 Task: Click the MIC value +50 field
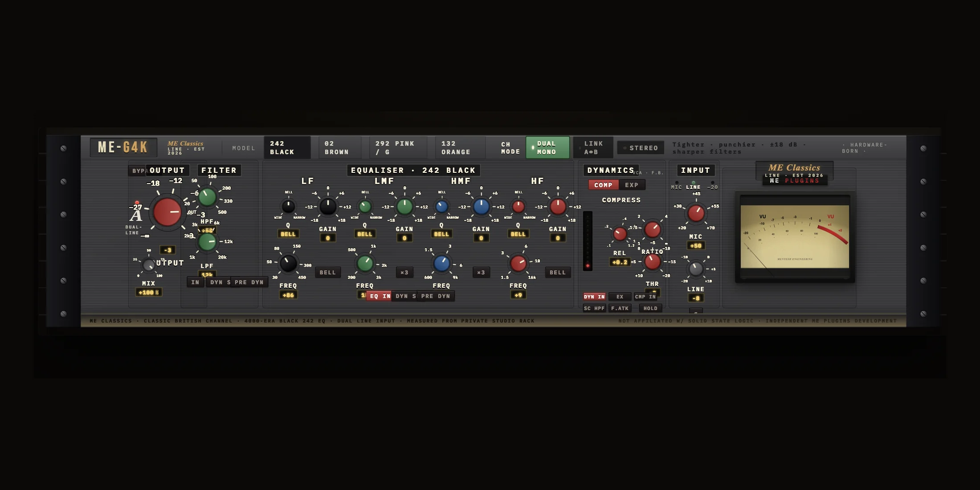696,246
